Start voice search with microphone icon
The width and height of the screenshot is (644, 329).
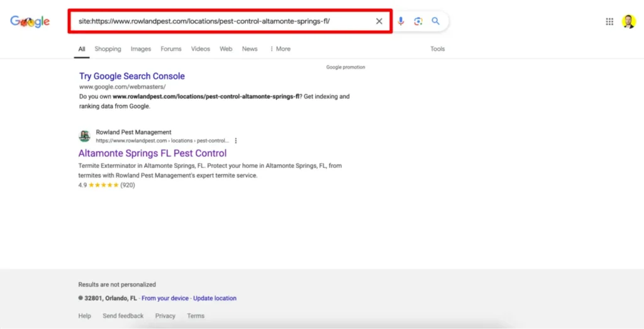click(x=401, y=21)
